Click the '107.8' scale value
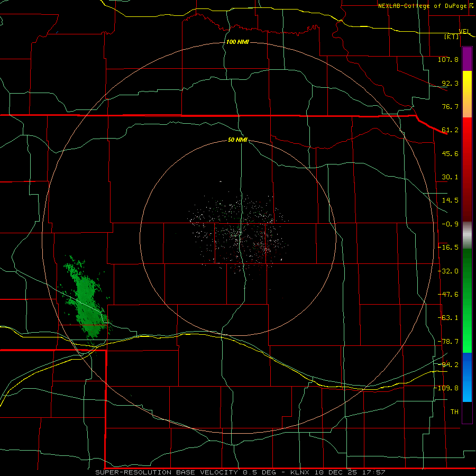The width and height of the screenshot is (476, 476). click(x=448, y=59)
